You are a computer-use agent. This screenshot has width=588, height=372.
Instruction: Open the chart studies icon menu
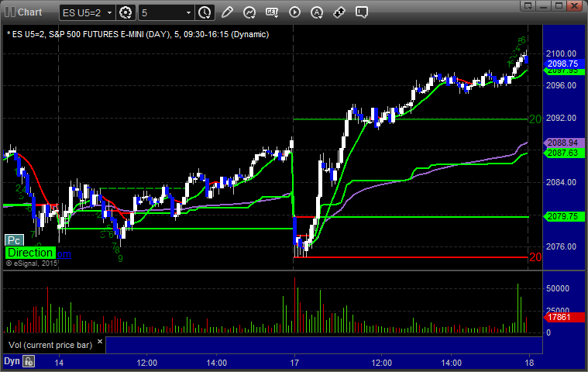point(249,12)
